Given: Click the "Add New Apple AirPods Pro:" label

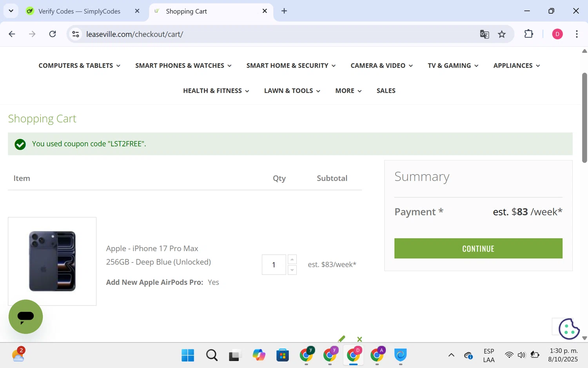Looking at the screenshot, I should pyautogui.click(x=154, y=282).
